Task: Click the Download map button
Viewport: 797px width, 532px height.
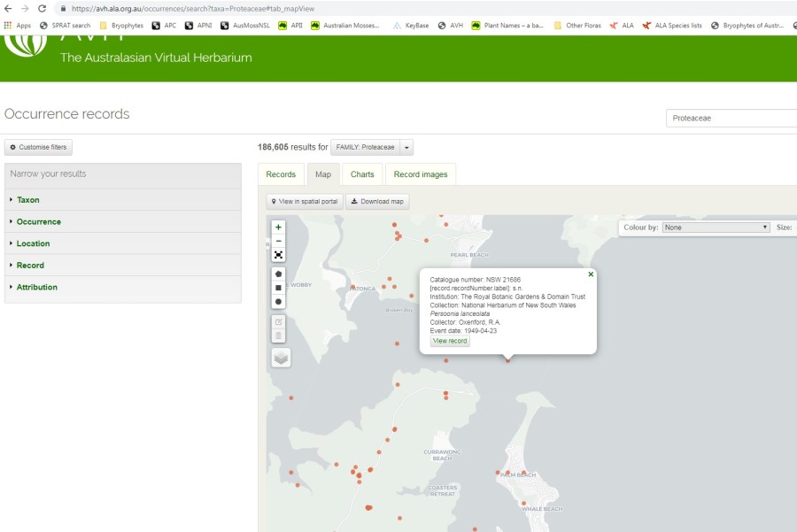Action: (x=377, y=202)
